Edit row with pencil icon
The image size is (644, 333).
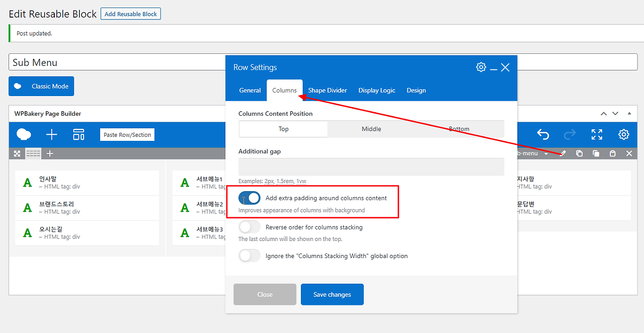tap(563, 153)
